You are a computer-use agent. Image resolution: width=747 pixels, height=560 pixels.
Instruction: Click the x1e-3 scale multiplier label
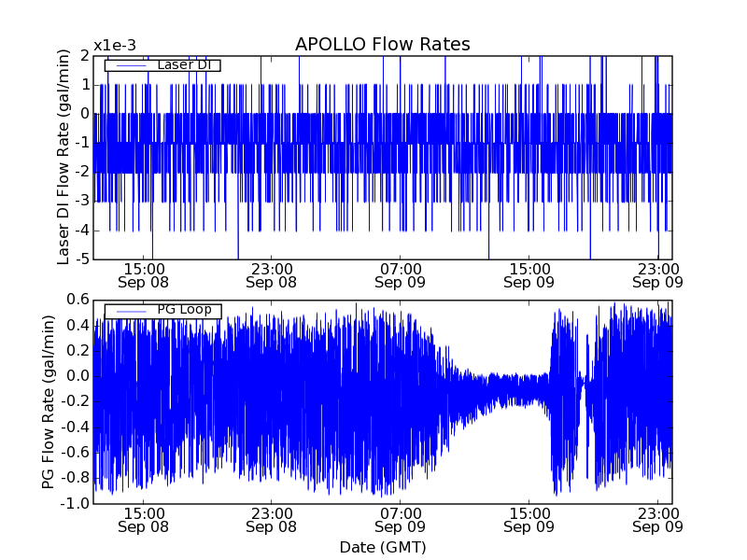[x=114, y=46]
